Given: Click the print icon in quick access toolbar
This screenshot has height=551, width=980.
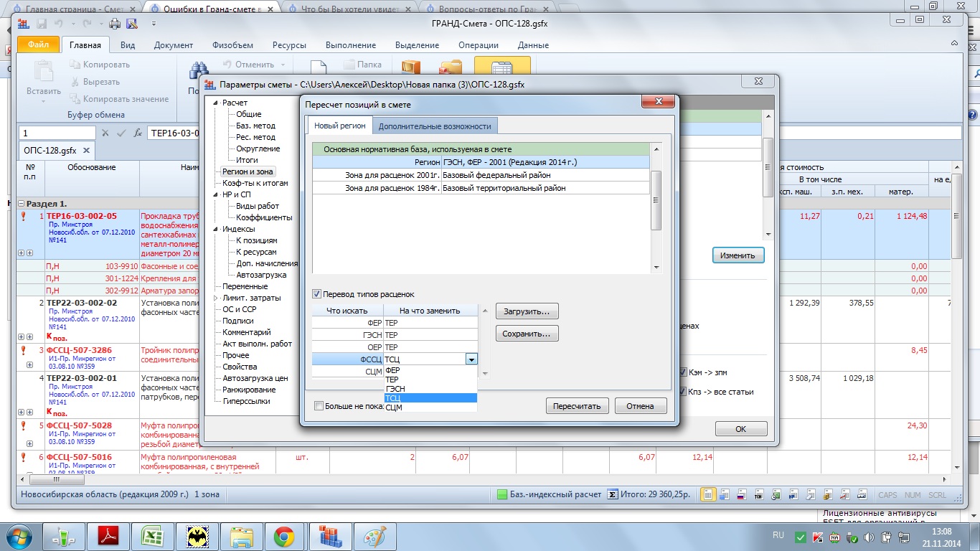Looking at the screenshot, I should click(116, 24).
